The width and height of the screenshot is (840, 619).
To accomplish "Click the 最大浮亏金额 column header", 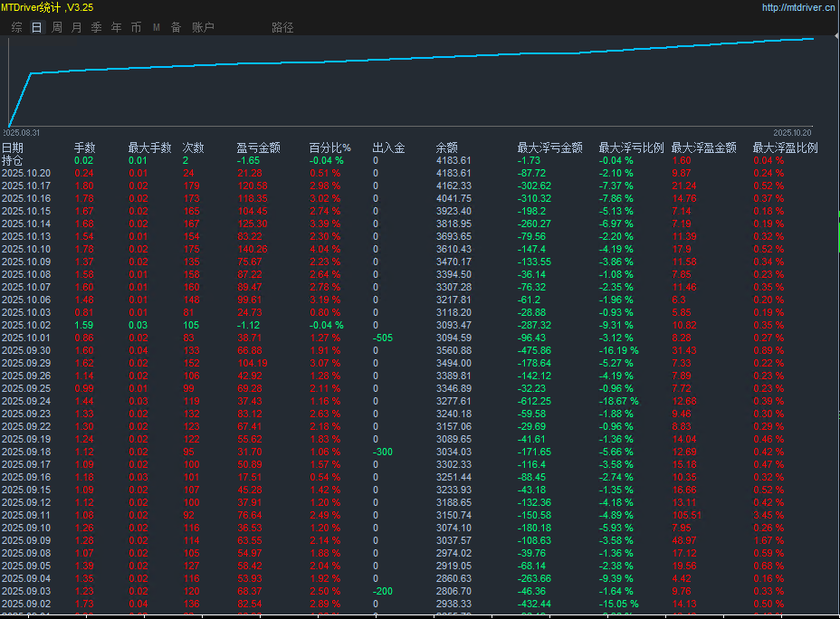I will (549, 148).
